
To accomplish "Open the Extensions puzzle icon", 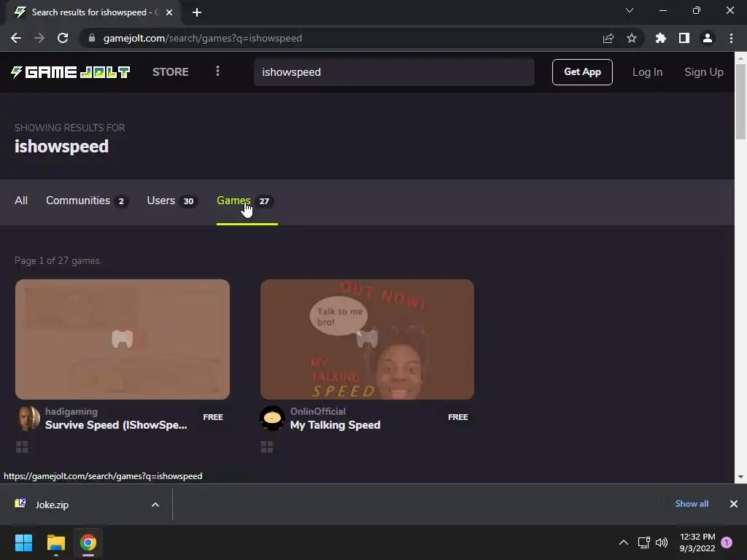I will click(x=660, y=38).
